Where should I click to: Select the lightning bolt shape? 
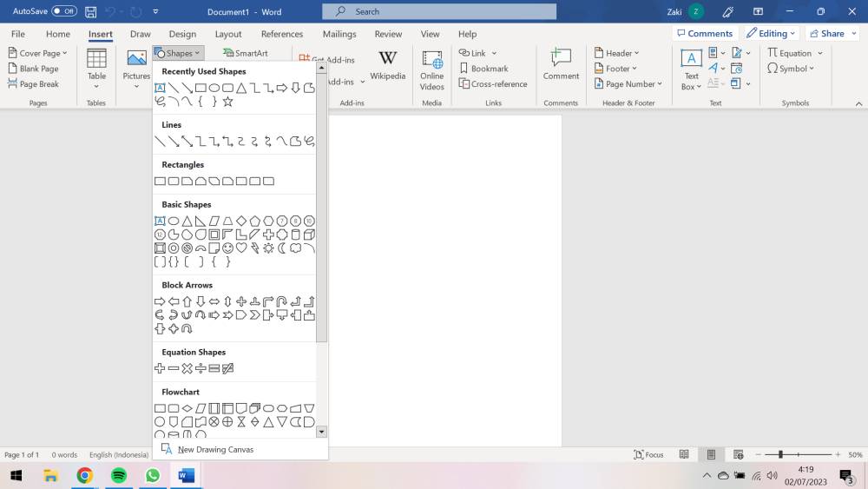pos(254,248)
